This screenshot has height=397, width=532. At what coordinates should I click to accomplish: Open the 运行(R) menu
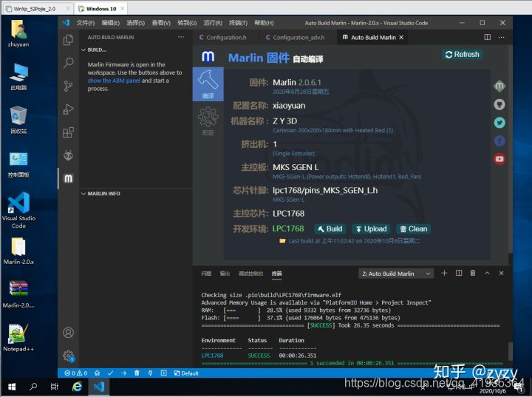coord(213,23)
